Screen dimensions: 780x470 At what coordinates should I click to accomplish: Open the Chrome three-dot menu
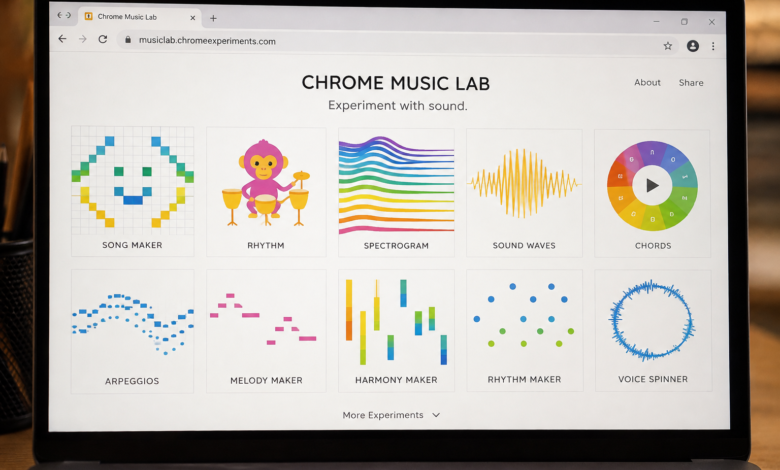coord(713,46)
